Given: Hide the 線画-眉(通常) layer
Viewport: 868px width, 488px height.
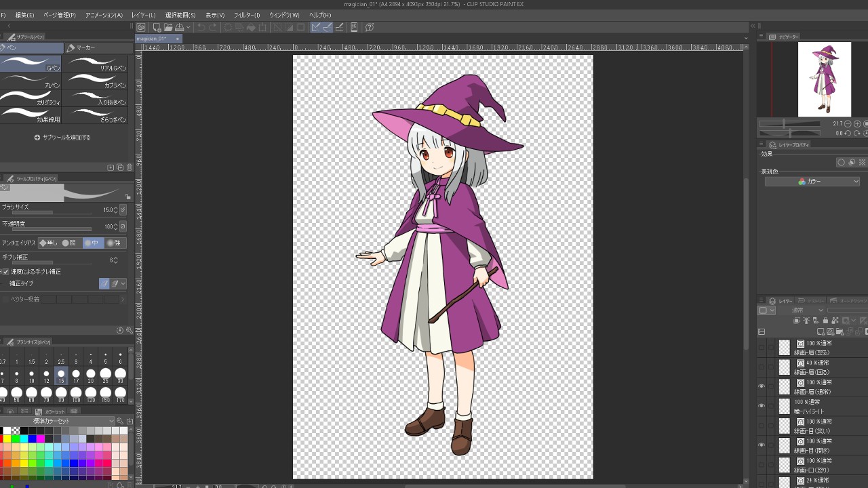Looking at the screenshot, I should 762,386.
